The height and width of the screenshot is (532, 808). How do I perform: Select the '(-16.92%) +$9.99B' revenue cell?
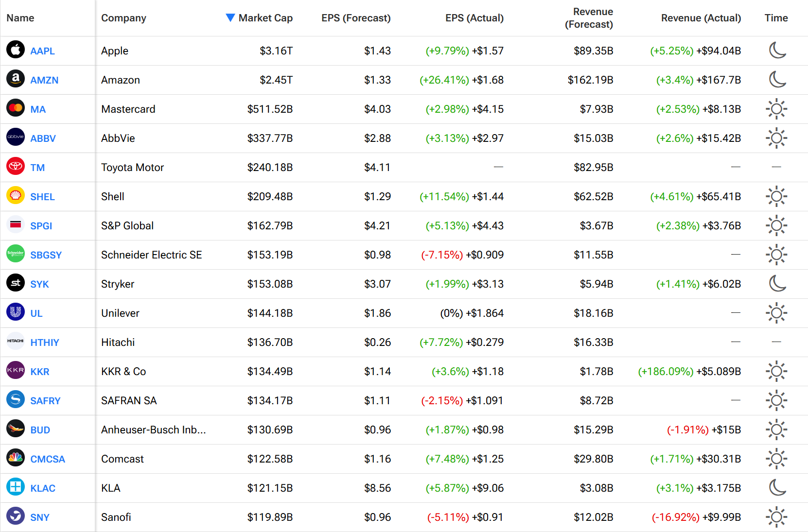pos(696,517)
